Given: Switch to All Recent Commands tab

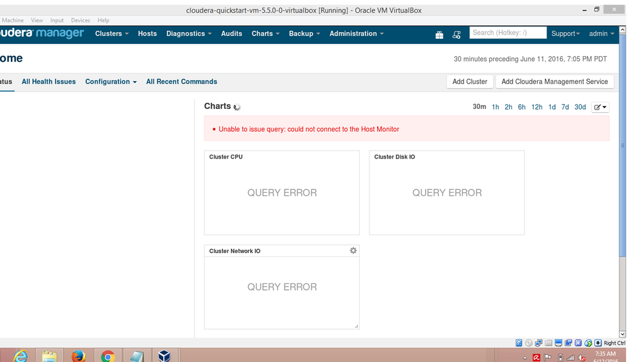Looking at the screenshot, I should click(x=182, y=82).
